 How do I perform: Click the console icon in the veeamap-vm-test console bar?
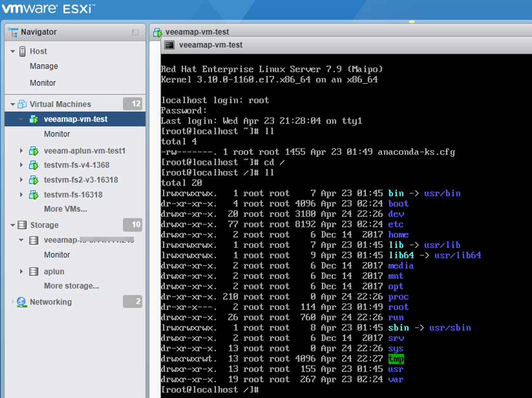coord(170,45)
